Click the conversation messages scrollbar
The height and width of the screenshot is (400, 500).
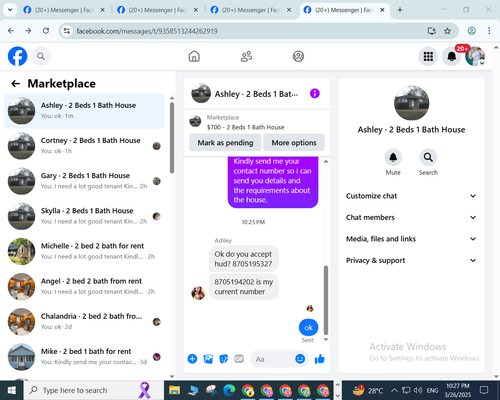326,300
